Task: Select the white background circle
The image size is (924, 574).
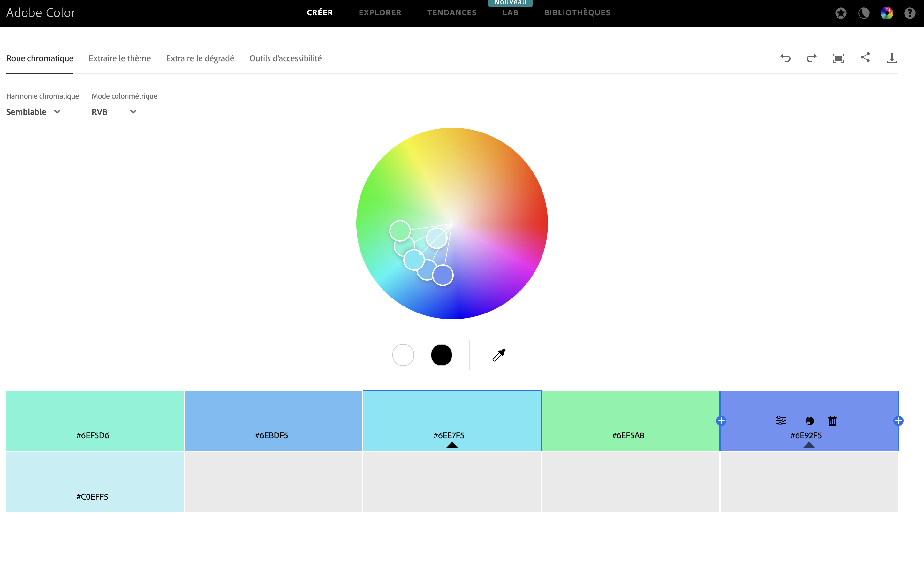Action: coord(403,355)
